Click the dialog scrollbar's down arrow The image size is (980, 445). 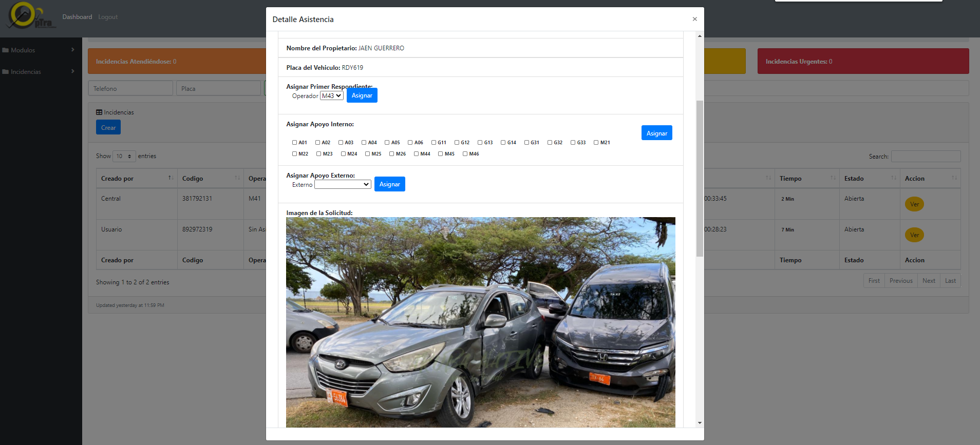tap(700, 423)
